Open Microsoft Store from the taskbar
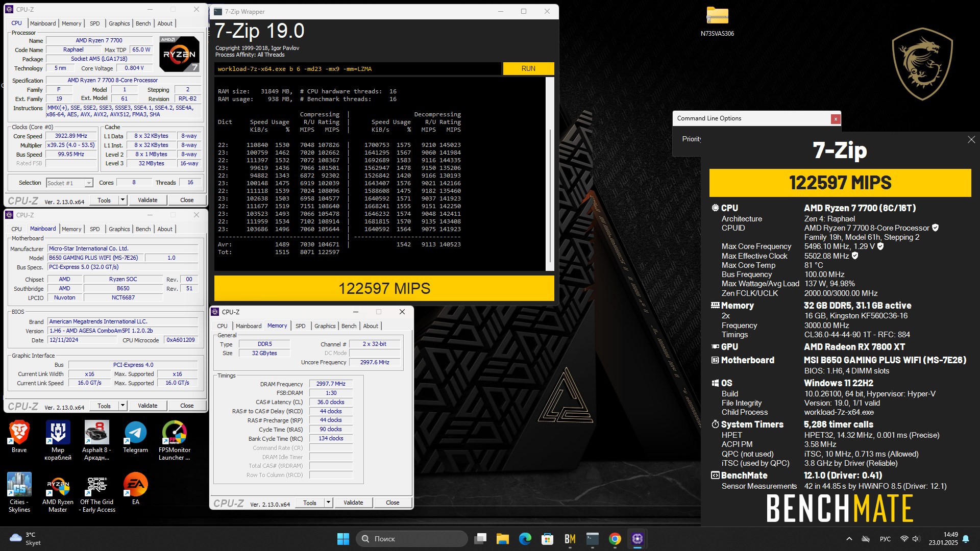The height and width of the screenshot is (551, 980). 547,539
